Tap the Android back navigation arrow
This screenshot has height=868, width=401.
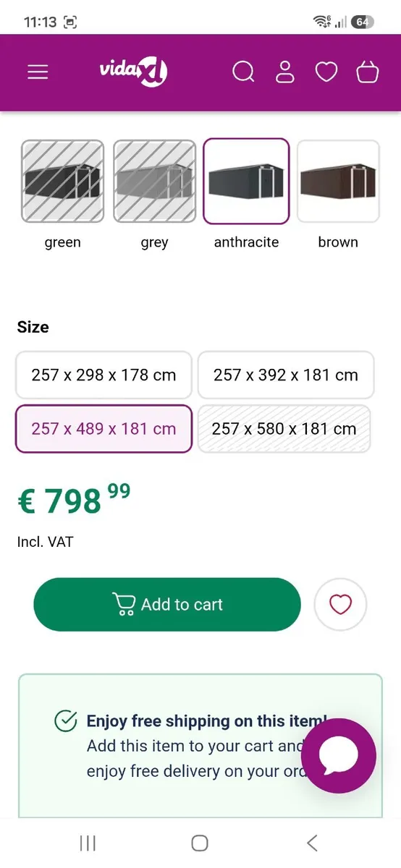point(312,843)
